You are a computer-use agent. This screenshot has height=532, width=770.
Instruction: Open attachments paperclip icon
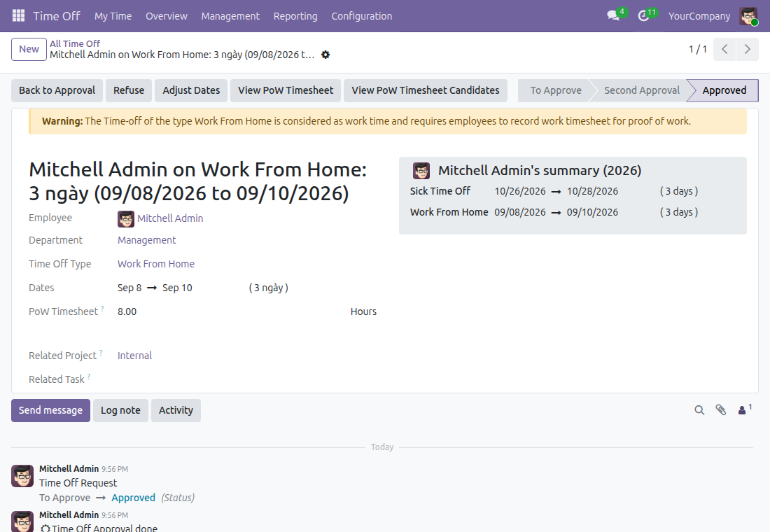click(721, 410)
